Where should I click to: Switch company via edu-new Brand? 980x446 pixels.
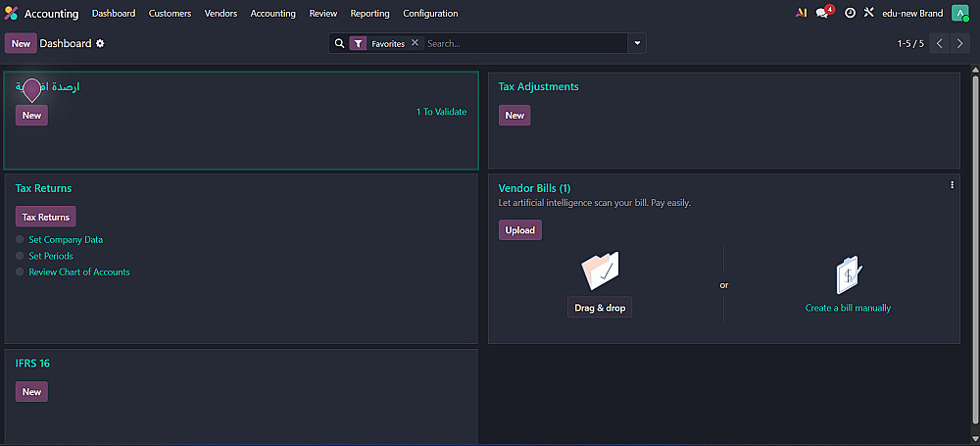coord(912,13)
